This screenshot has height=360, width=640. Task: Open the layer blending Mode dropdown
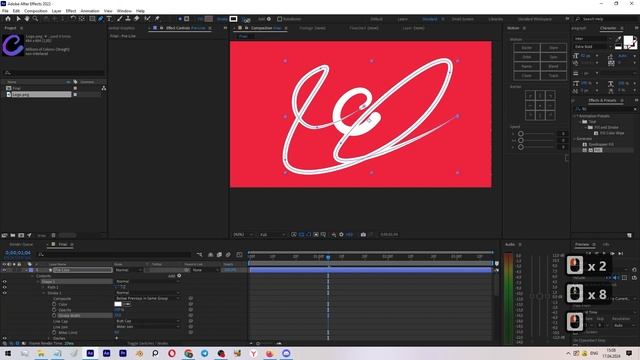coord(128,270)
